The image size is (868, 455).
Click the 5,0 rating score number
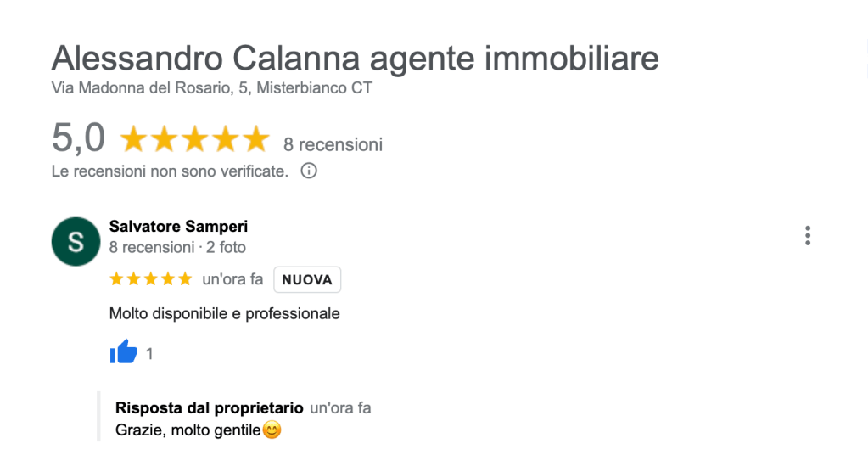78,138
